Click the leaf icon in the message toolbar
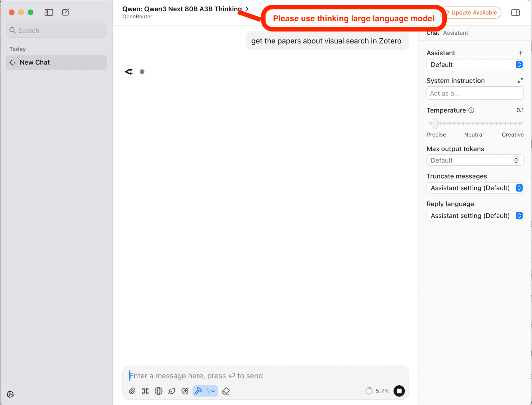 coord(172,391)
